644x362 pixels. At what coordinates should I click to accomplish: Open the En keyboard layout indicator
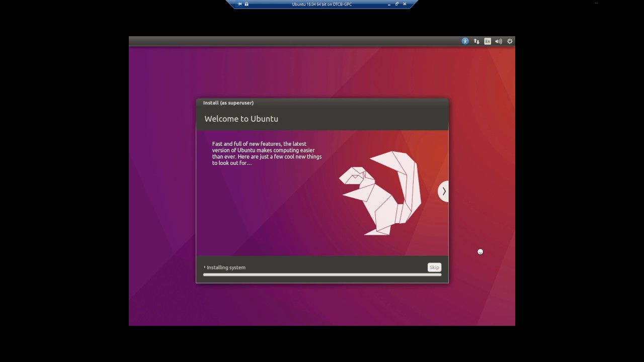point(488,41)
